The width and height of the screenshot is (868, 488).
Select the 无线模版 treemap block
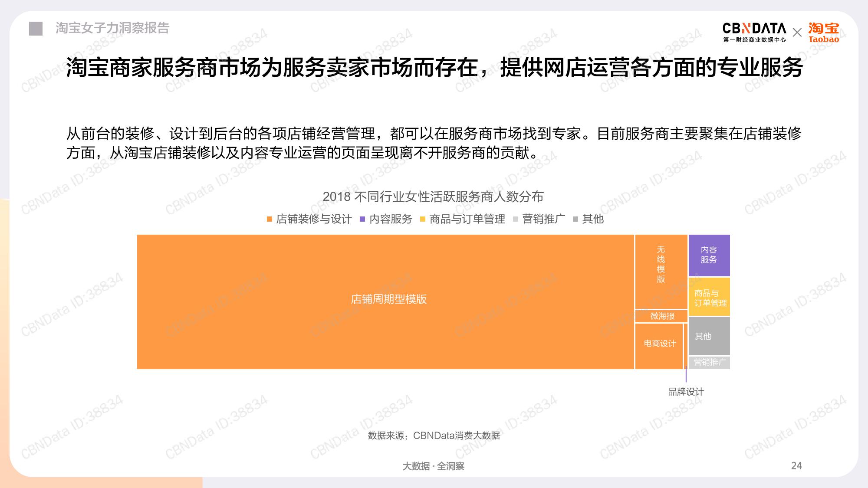tap(661, 271)
